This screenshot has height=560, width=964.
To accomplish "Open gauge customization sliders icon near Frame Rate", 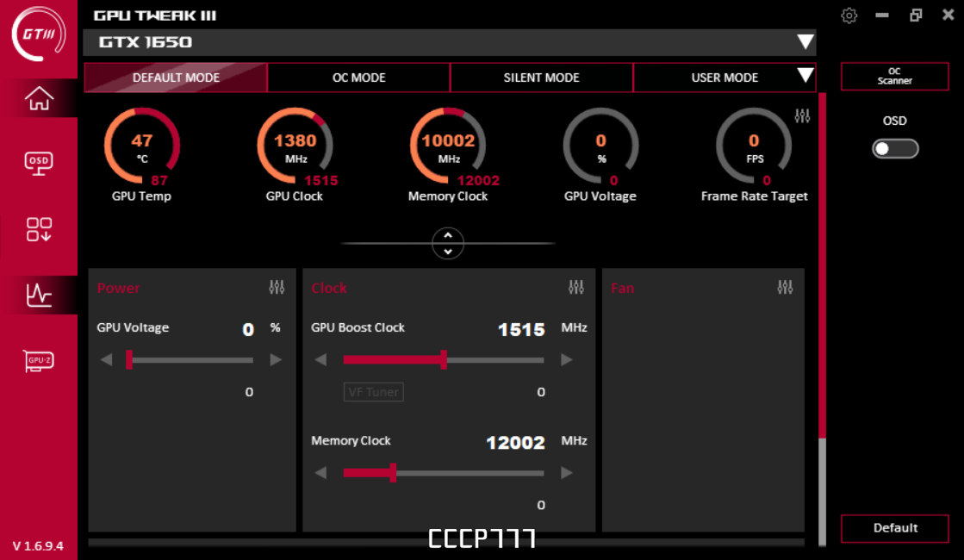I will [x=802, y=115].
